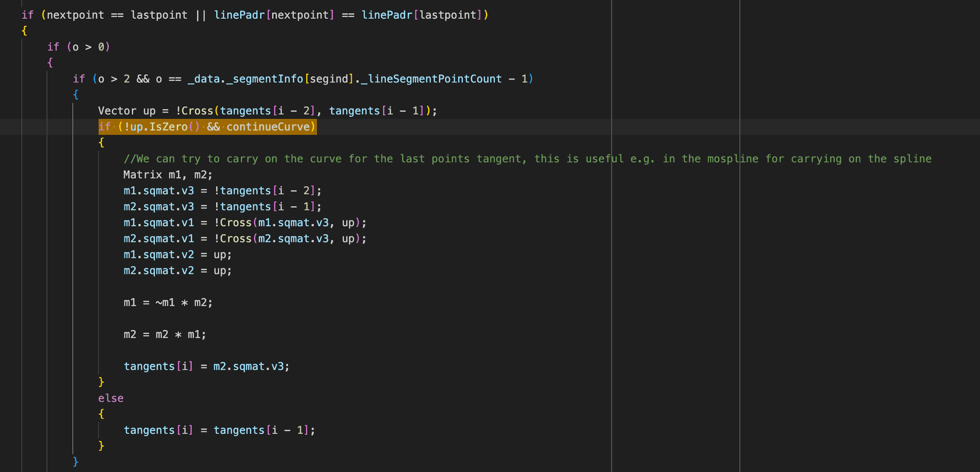Image resolution: width=980 pixels, height=472 pixels.
Task: Click the Vector type in the up declaration
Action: coord(117,111)
